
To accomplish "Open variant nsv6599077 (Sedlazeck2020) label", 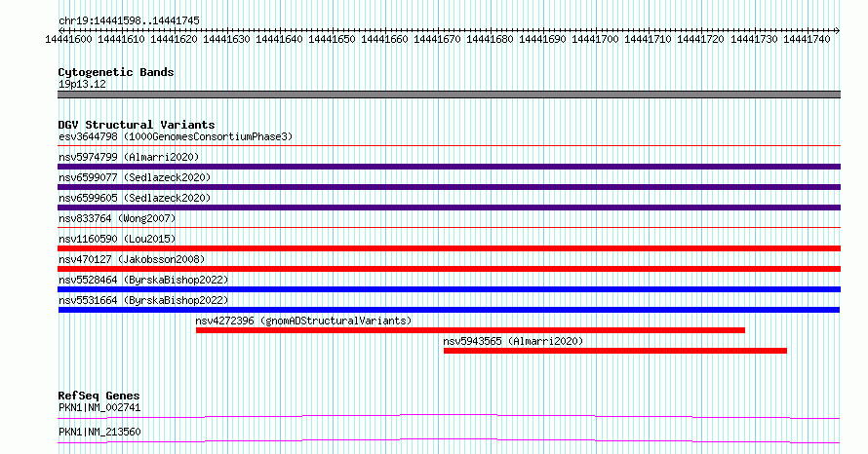I will point(135,177).
